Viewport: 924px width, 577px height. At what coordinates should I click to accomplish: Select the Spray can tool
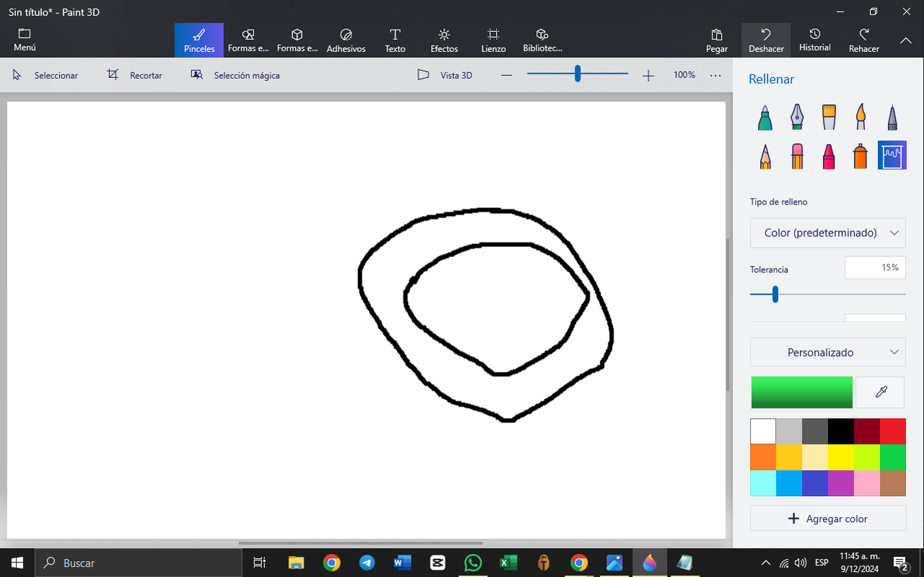point(860,155)
